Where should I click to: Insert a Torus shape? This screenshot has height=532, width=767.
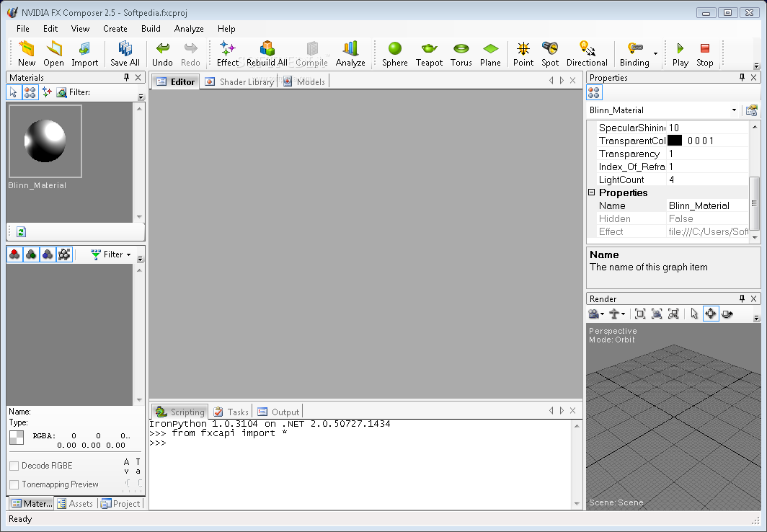pos(461,54)
